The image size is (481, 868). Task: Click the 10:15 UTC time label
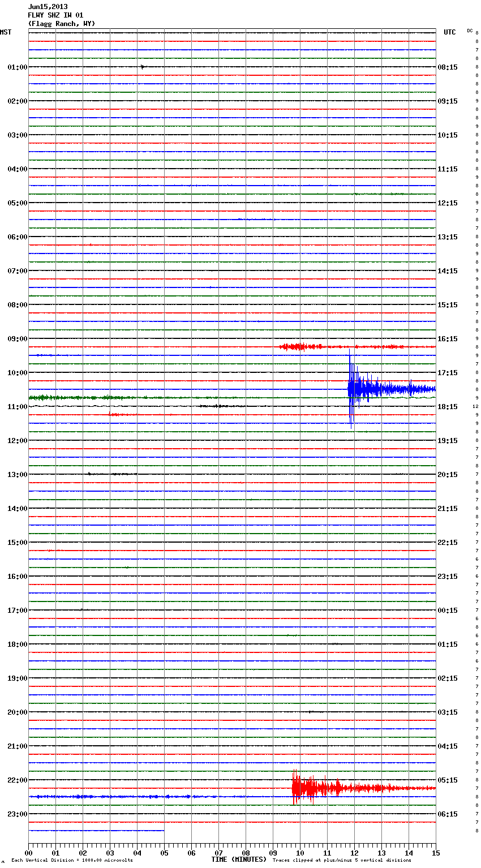448,135
